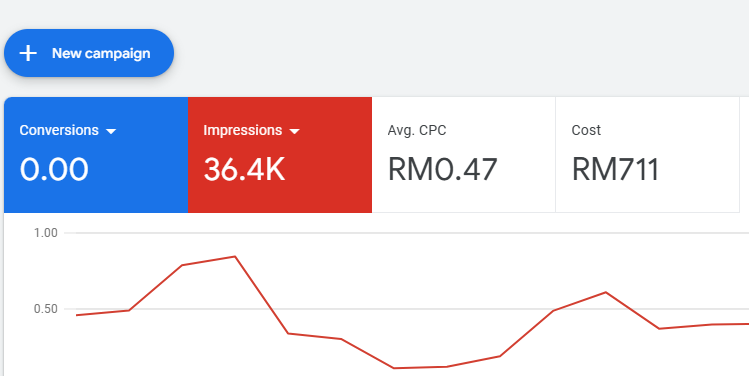
Task: Open the Impressions metric dropdown arrow
Action: (x=295, y=131)
